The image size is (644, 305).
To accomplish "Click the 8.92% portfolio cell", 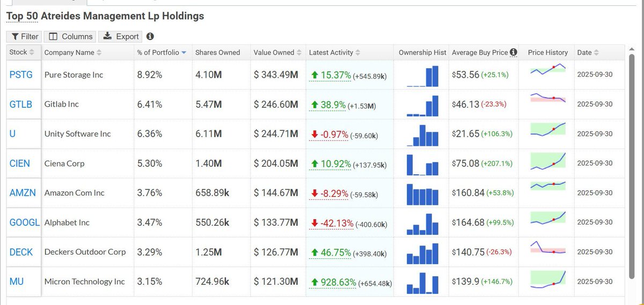I will point(150,75).
